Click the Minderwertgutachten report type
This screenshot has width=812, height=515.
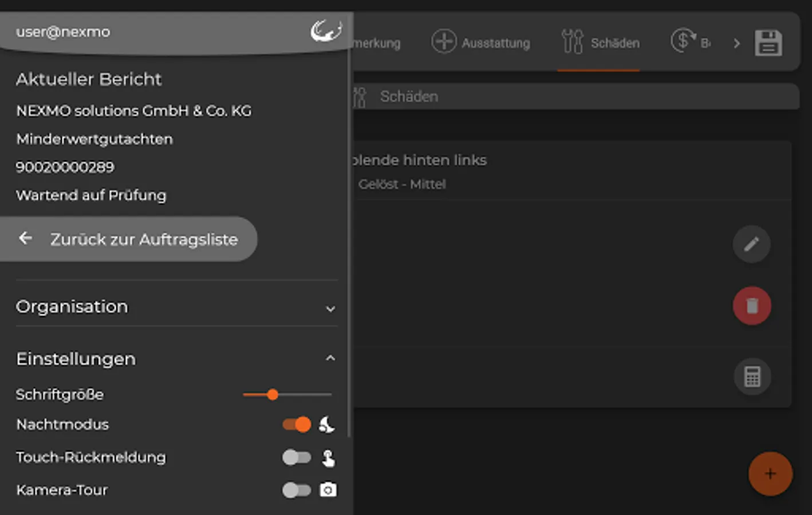click(x=94, y=139)
